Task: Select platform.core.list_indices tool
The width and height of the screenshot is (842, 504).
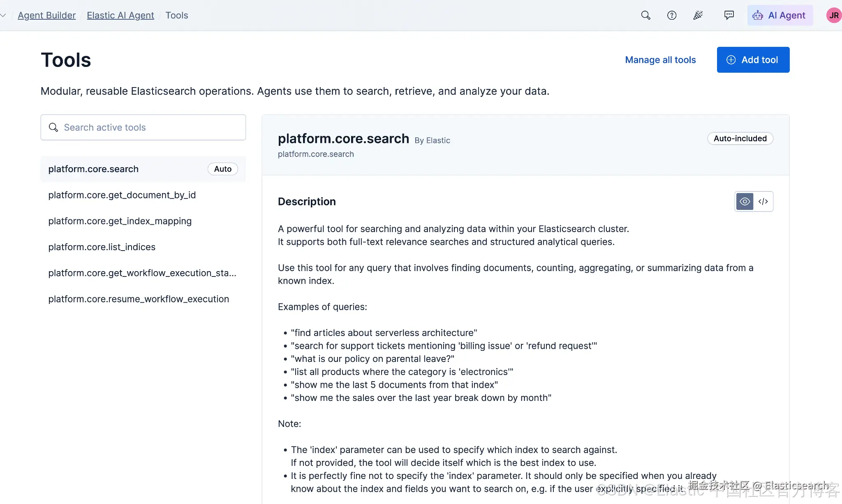Action: pos(143,247)
